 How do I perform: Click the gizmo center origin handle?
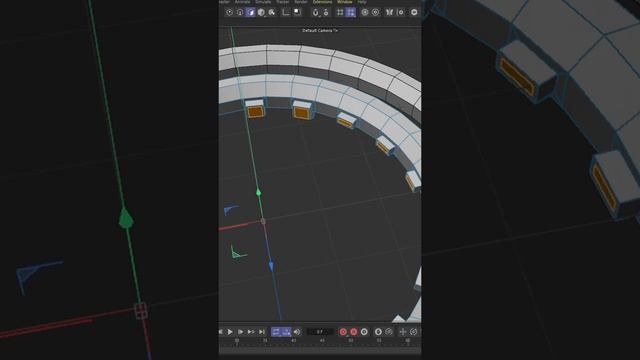(263, 221)
